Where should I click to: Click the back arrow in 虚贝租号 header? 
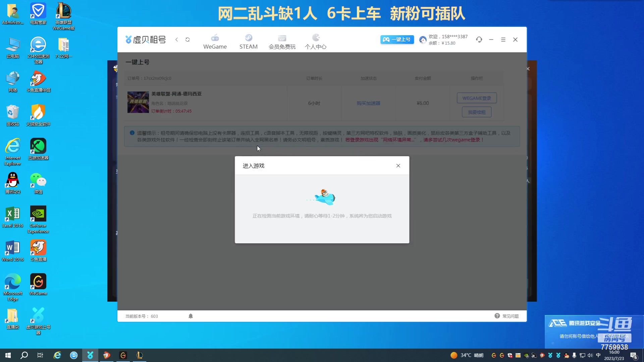[x=177, y=40]
